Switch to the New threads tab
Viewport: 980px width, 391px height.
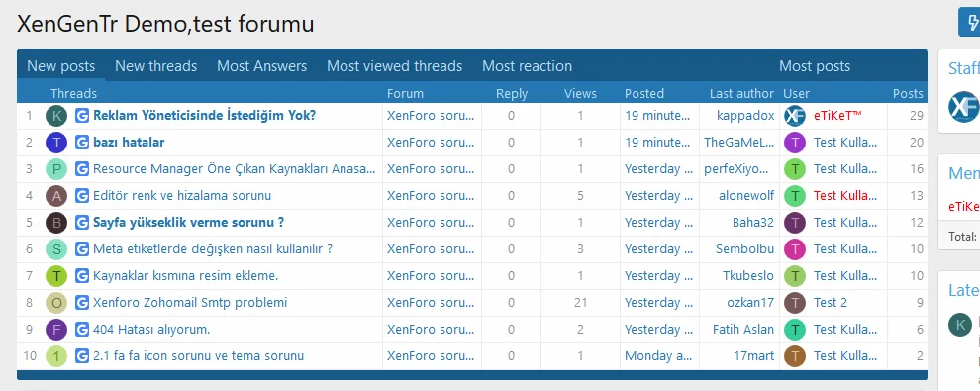pyautogui.click(x=155, y=66)
